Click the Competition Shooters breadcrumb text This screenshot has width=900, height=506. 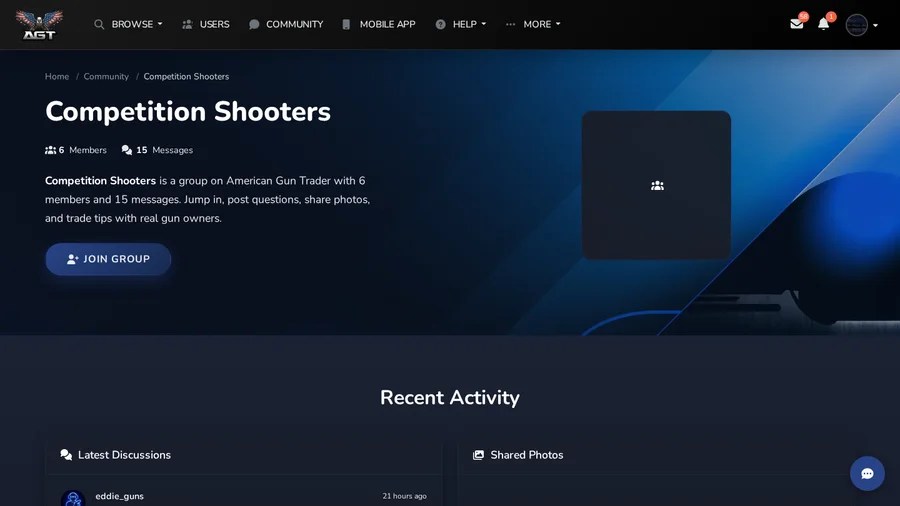click(186, 76)
